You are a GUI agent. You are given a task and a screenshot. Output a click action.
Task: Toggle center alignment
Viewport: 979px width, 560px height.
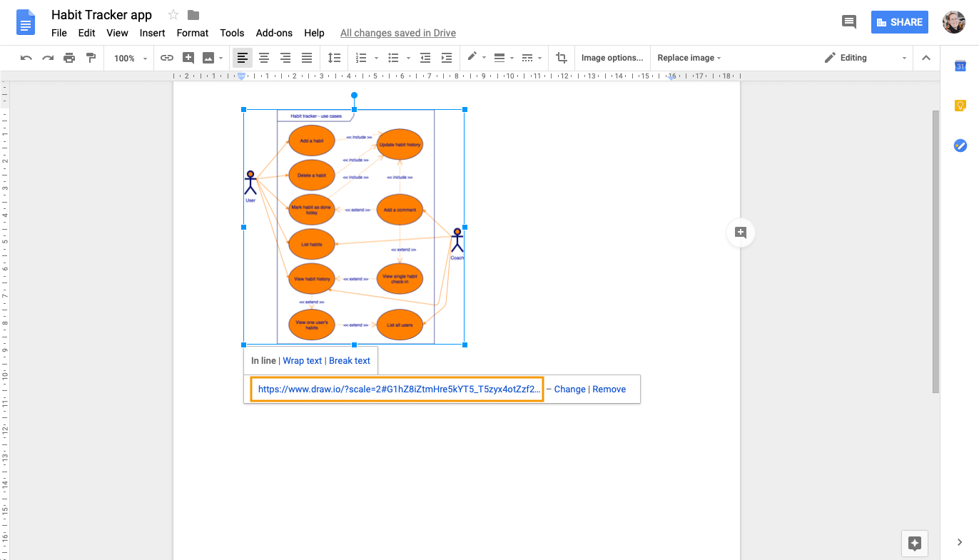[x=264, y=58]
